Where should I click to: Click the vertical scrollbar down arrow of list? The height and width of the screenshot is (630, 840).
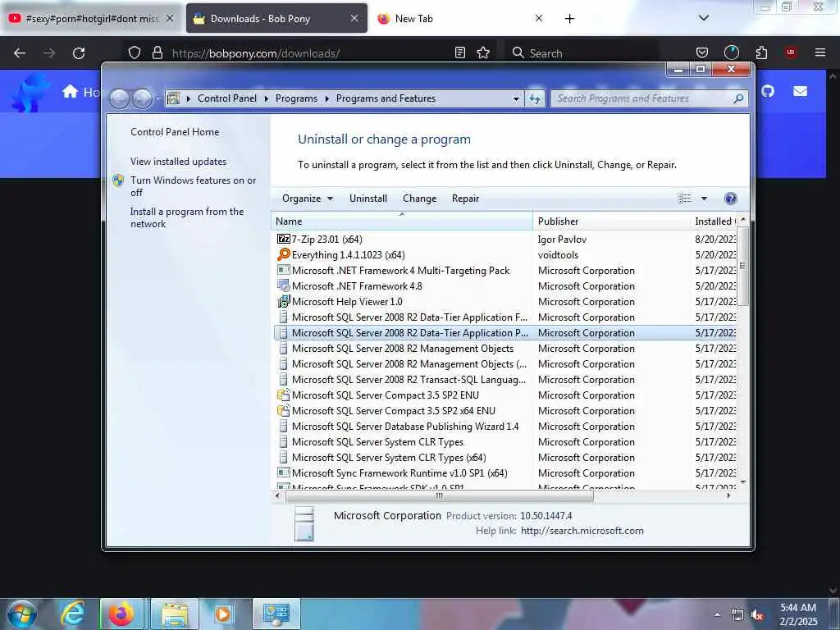pyautogui.click(x=743, y=482)
